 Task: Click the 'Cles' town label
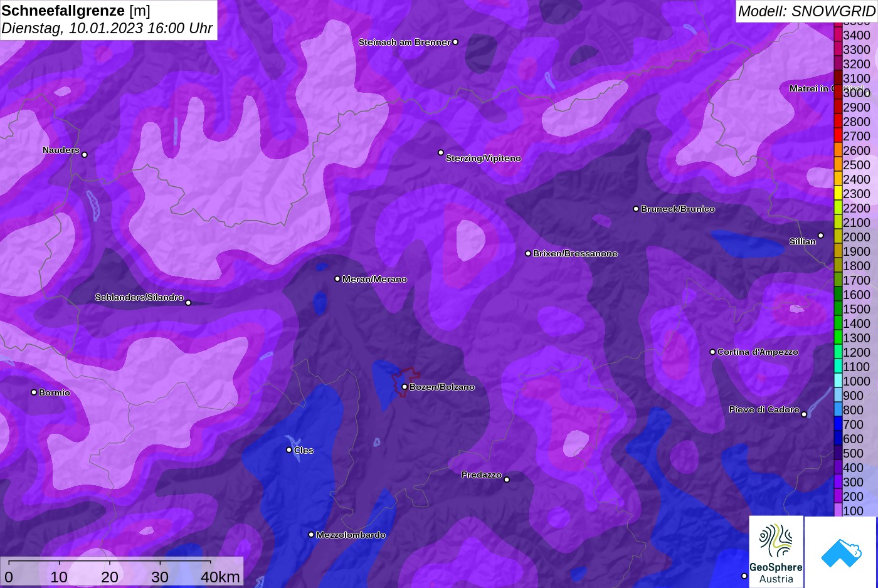[304, 450]
